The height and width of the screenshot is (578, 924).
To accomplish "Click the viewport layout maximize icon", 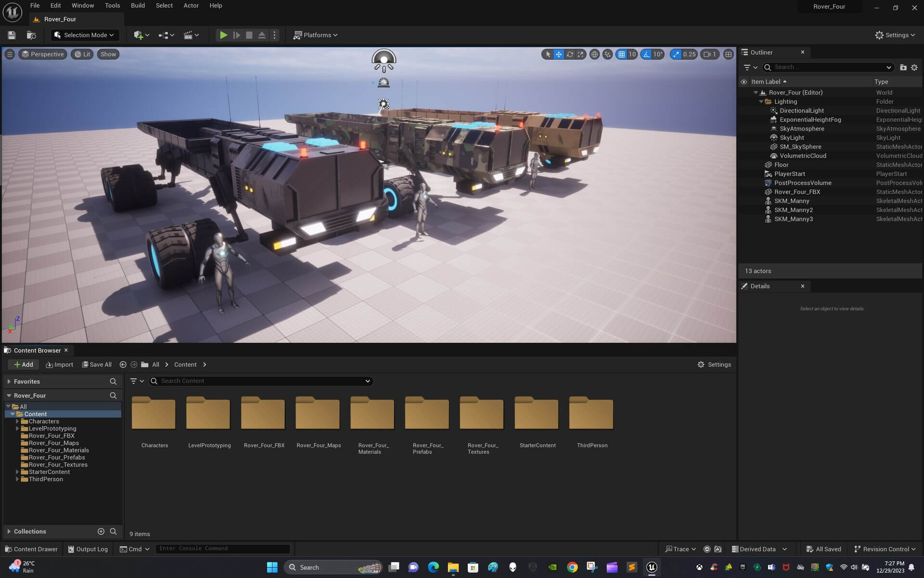I will [x=728, y=54].
